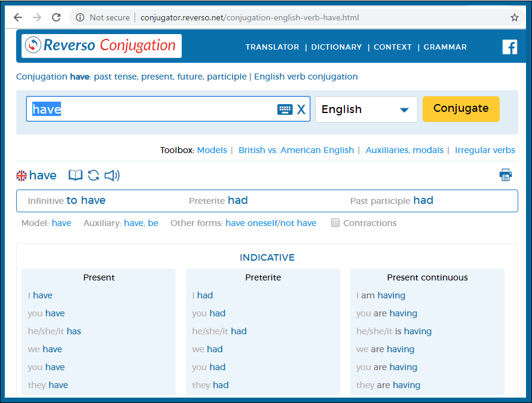The image size is (532, 403).
Task: Click the browser reload button
Action: (x=56, y=17)
